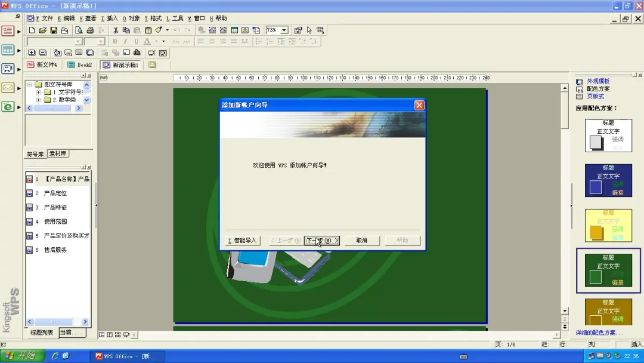Open the 格式 menu
This screenshot has height=363, width=644.
point(153,18)
